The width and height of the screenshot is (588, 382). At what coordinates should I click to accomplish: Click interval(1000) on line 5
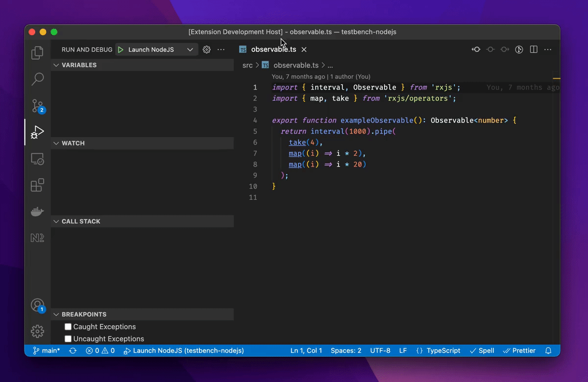341,131
